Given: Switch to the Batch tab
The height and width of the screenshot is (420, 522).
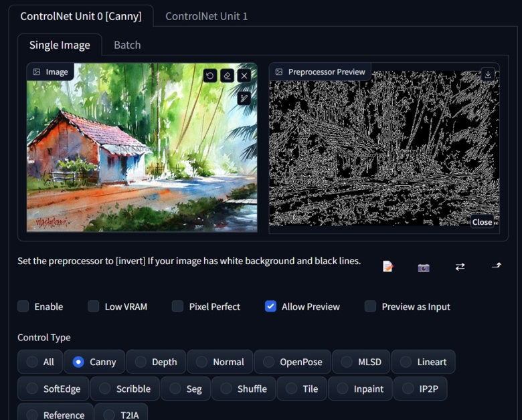Looking at the screenshot, I should tap(127, 45).
